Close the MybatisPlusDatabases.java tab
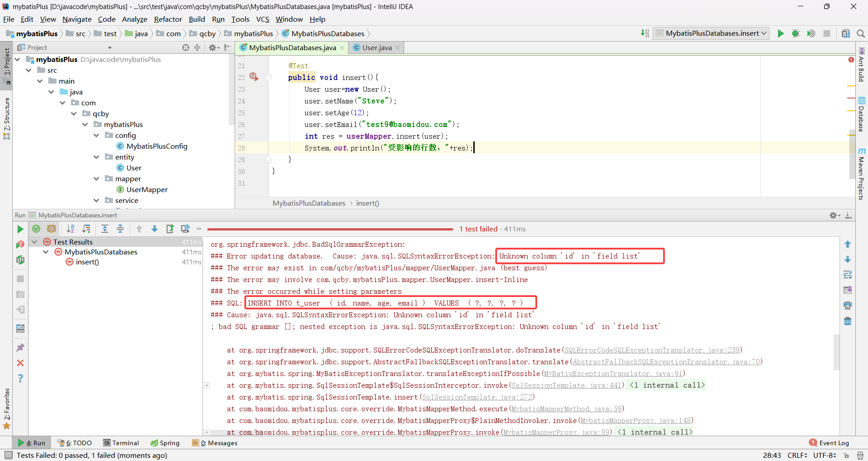Screen dimensions: 868x461 (x=342, y=48)
